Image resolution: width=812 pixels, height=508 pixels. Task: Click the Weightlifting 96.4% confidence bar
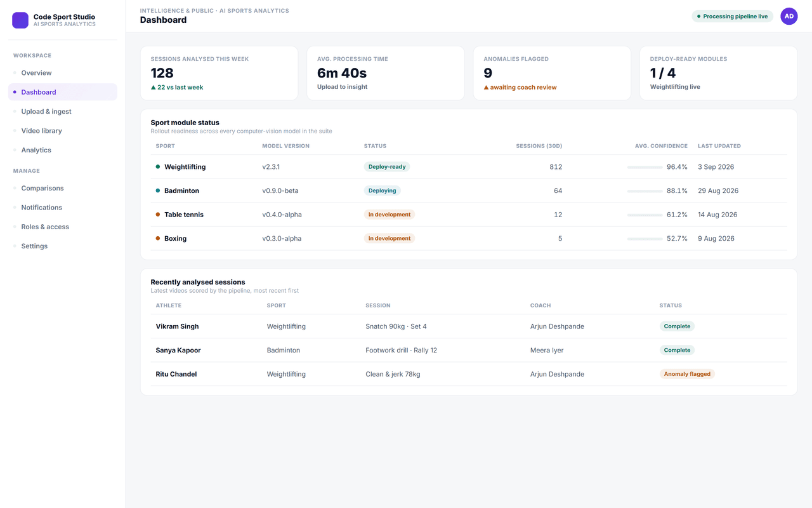645,167
